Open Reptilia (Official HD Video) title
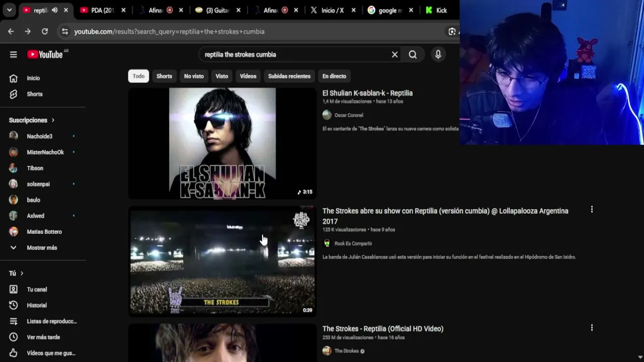 (383, 328)
